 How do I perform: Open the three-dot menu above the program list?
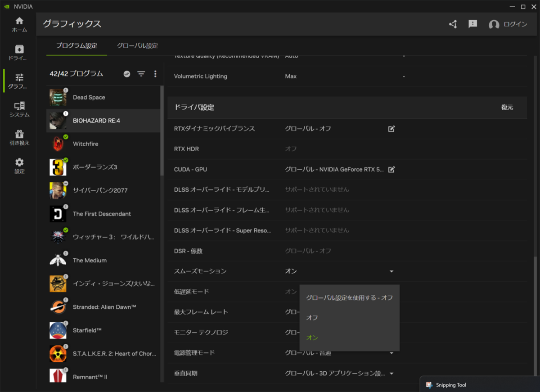[155, 74]
